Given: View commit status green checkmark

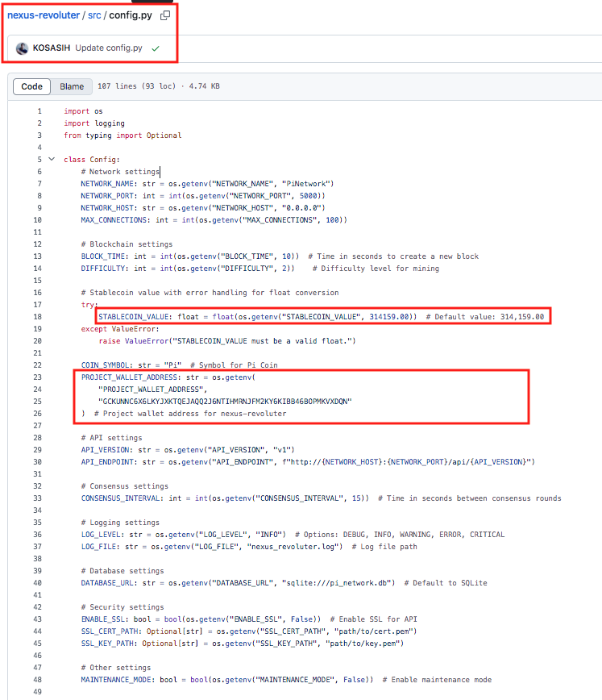Looking at the screenshot, I should click(156, 48).
